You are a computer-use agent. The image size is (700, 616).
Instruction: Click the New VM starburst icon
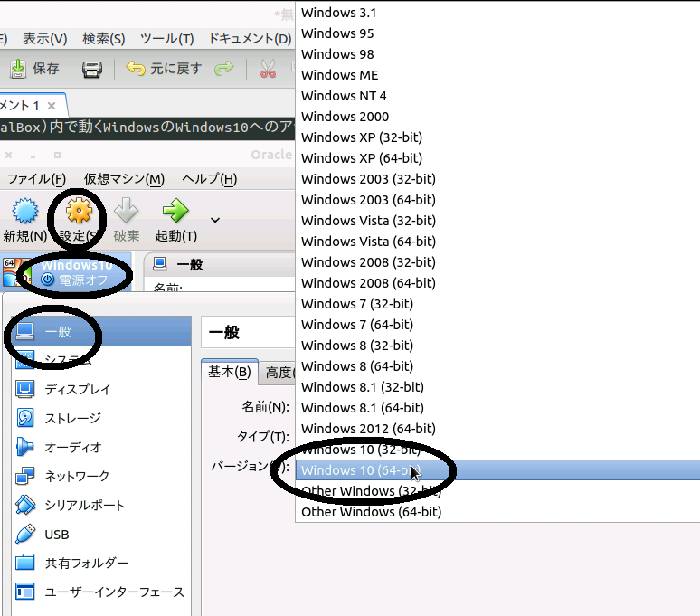(25, 210)
